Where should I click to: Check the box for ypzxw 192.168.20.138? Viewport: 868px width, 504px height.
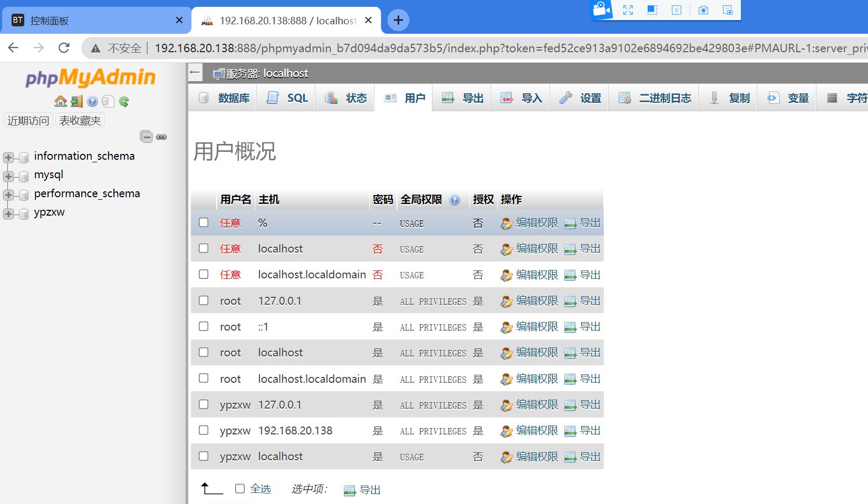click(204, 430)
